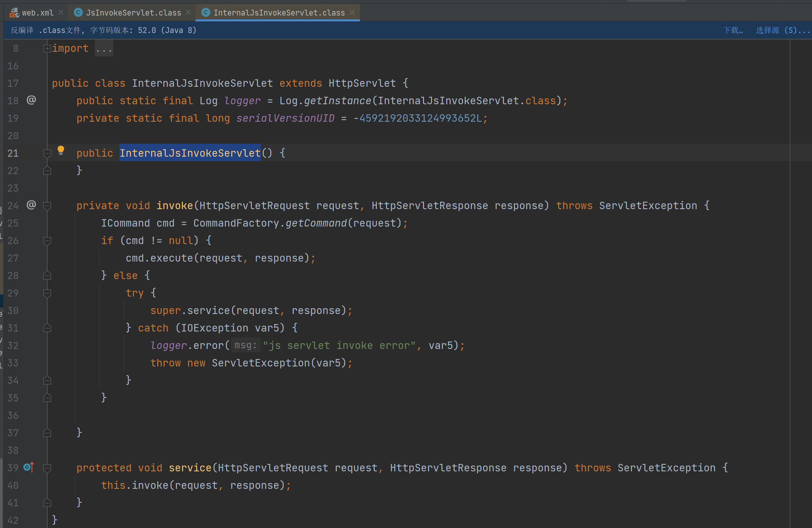Screen dimensions: 812x528
Task: Click the @ gutter marker on line 24
Action: pos(31,205)
